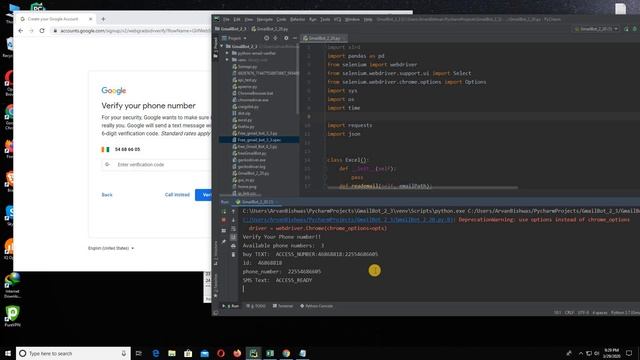The height and width of the screenshot is (360, 640).
Task: Click the pin tab icon in Run panel
Action: (224, 242)
